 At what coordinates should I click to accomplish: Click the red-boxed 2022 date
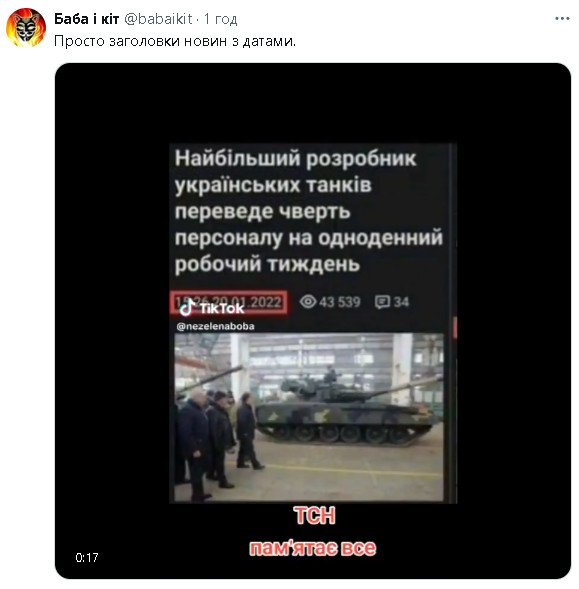click(x=228, y=302)
